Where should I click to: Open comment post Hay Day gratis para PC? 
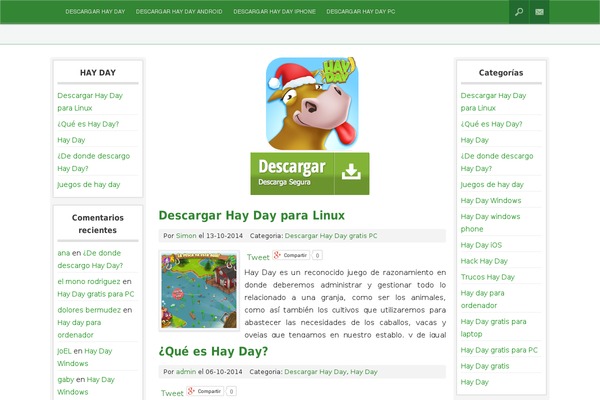[96, 294]
